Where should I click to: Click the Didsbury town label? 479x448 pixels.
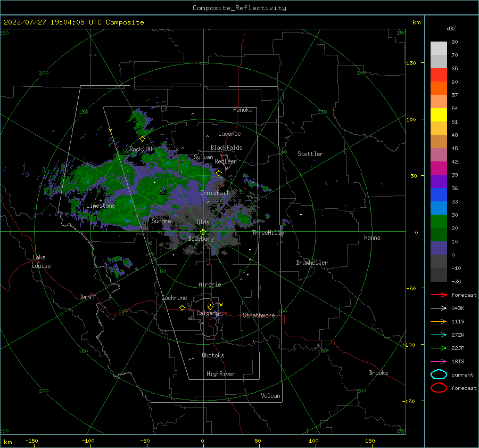pyautogui.click(x=201, y=239)
